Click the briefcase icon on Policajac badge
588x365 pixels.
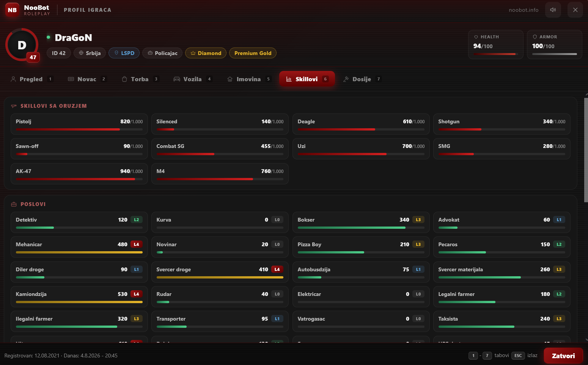point(150,53)
